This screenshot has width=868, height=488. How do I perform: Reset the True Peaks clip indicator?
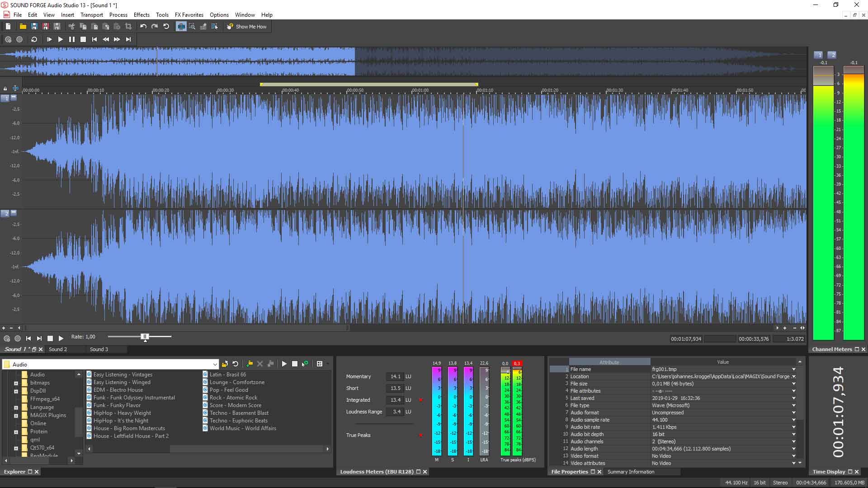pyautogui.click(x=421, y=436)
